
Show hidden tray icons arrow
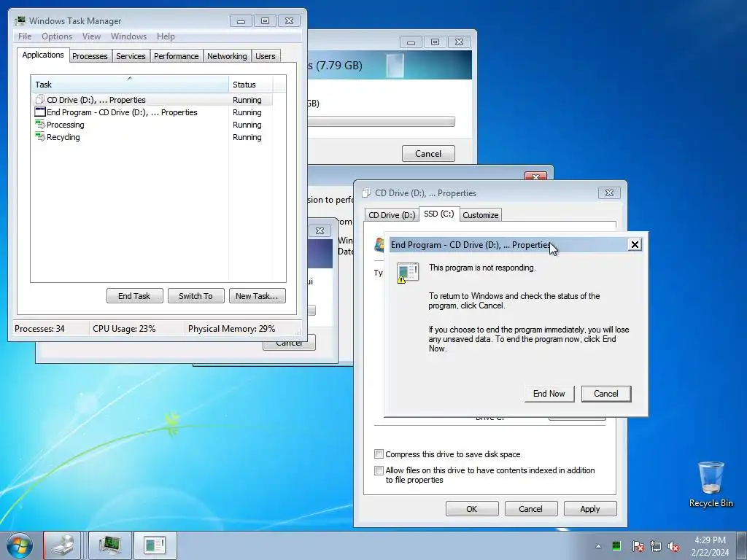click(598, 546)
